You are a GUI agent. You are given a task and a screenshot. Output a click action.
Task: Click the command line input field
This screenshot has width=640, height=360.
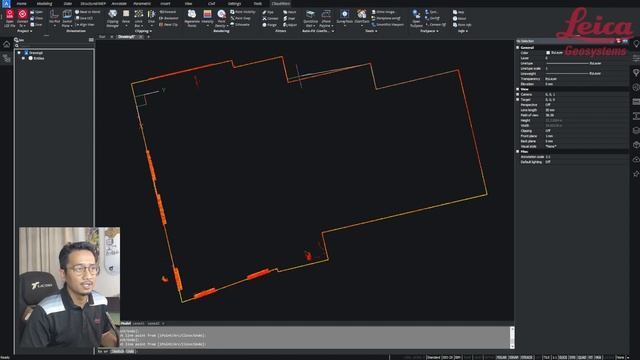pyautogui.click(x=304, y=351)
